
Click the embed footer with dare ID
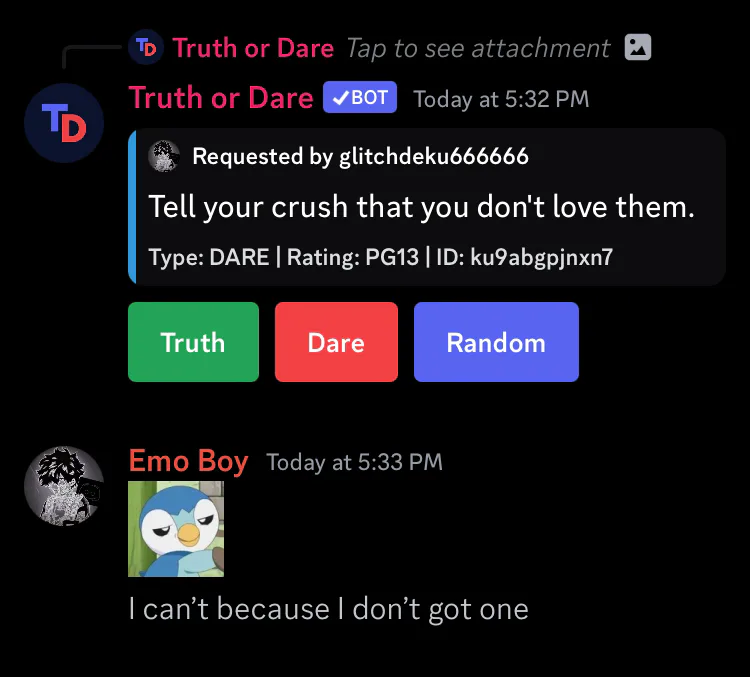(380, 257)
